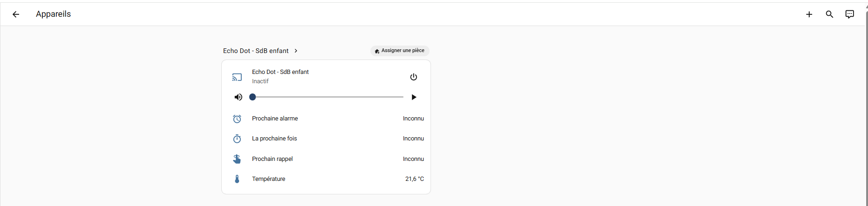Viewport: 868px width, 206px height.
Task: Click the alarm clock icon
Action: pos(237,119)
